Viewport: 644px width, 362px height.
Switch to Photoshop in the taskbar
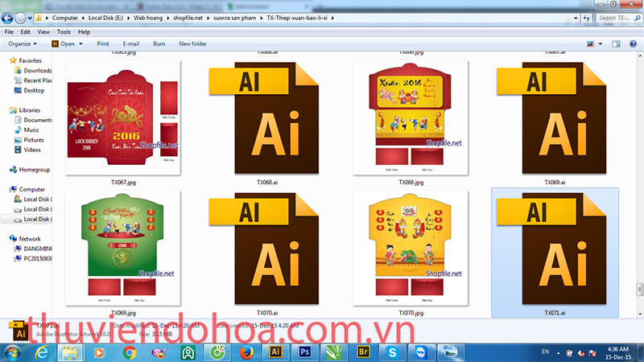pos(304,352)
